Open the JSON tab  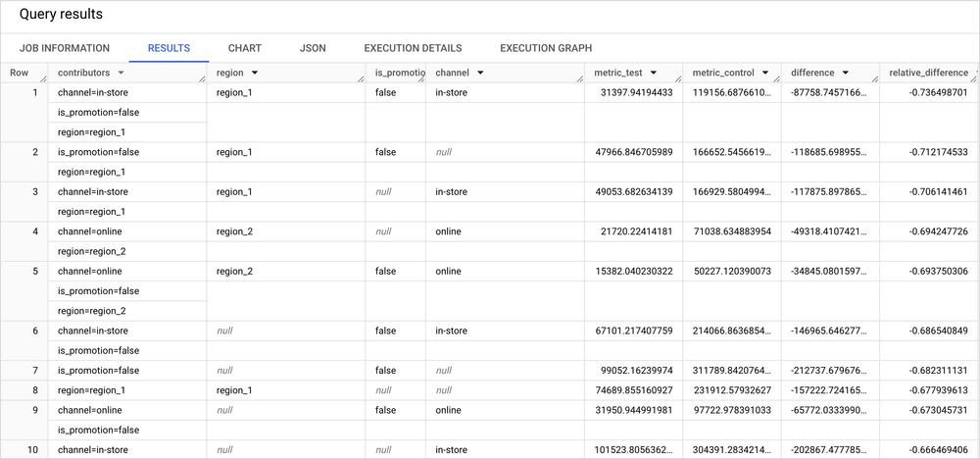(313, 48)
